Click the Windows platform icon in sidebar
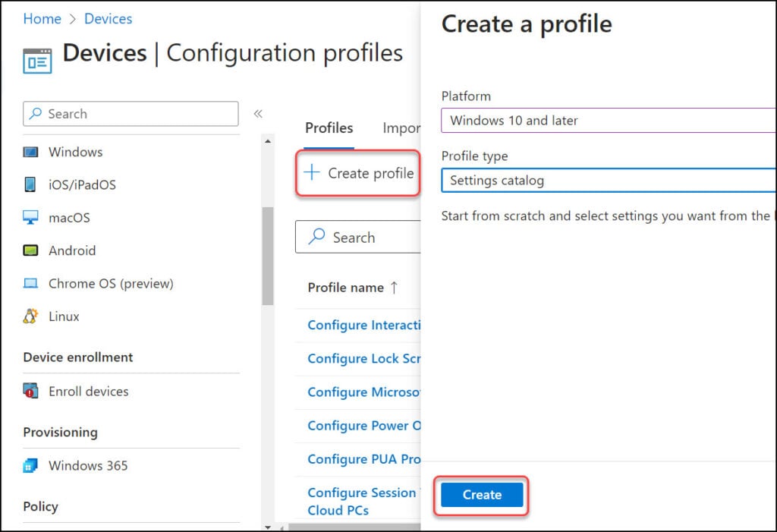This screenshot has width=777, height=532. point(30,152)
